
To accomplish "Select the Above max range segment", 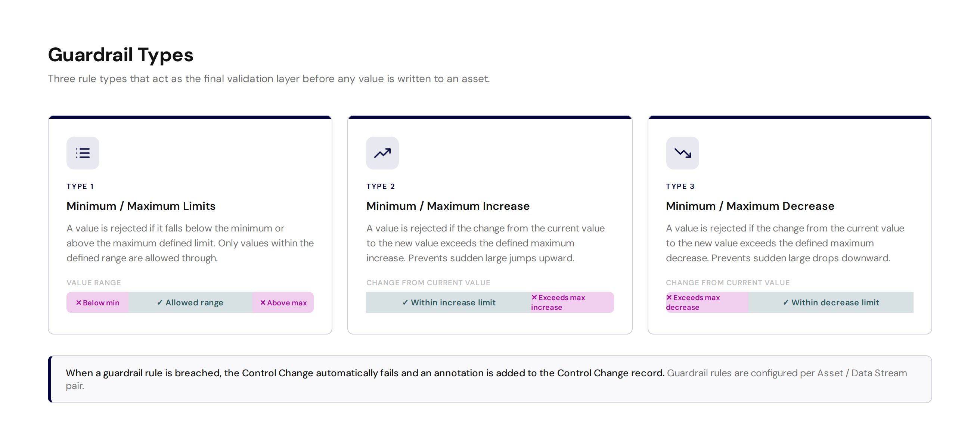I will [283, 302].
